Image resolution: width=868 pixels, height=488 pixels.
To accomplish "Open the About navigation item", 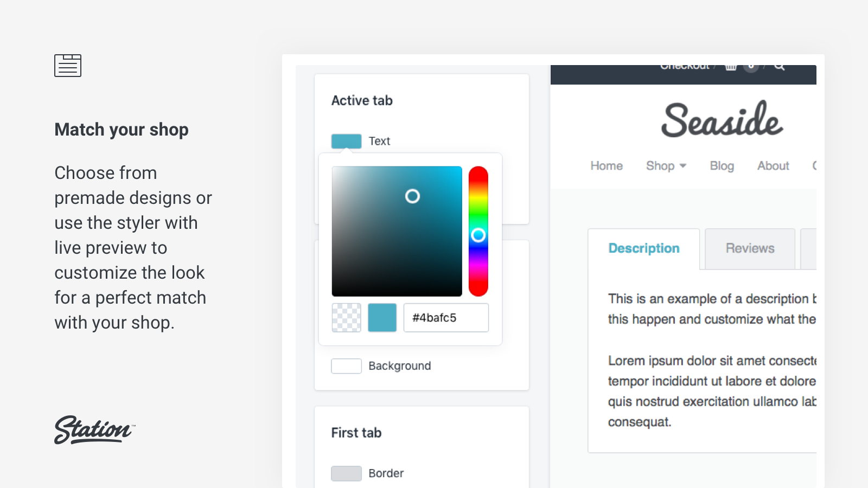I will pos(773,166).
